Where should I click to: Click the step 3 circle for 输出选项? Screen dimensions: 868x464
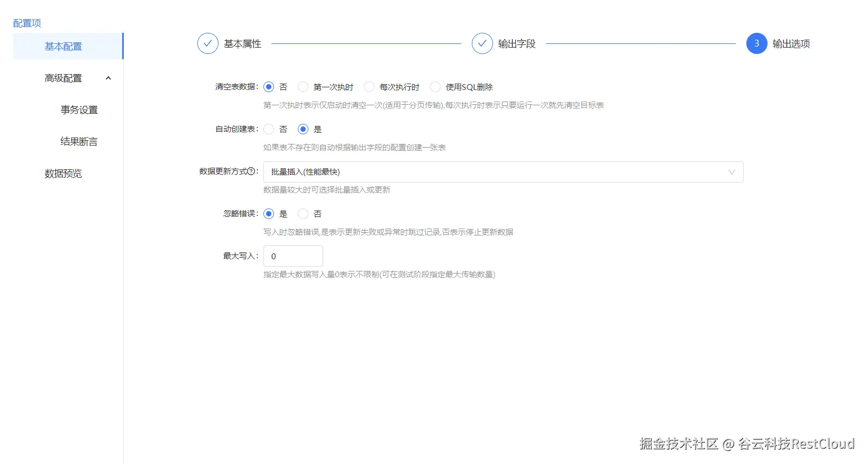pos(756,43)
